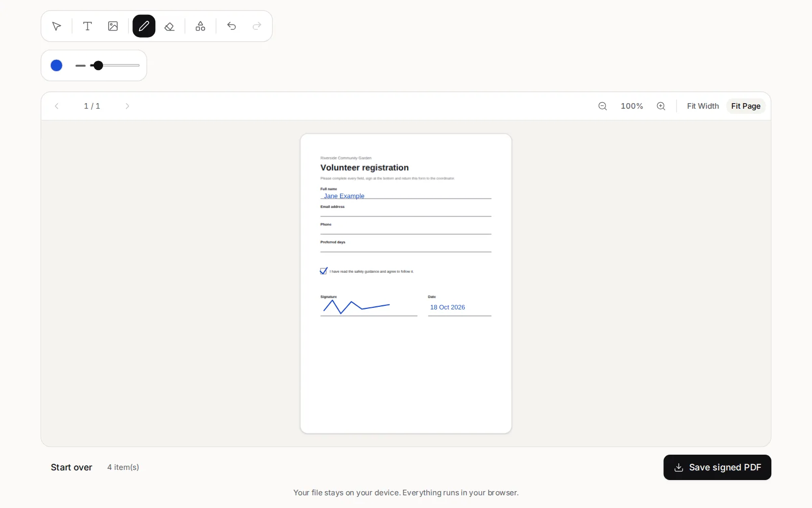
Task: Open the blue pen color swatch
Action: pos(56,66)
